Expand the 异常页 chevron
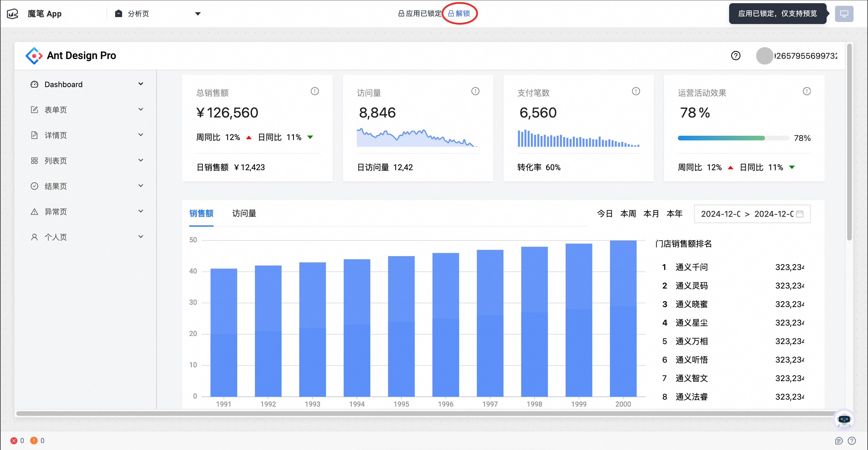The image size is (868, 450). click(141, 211)
